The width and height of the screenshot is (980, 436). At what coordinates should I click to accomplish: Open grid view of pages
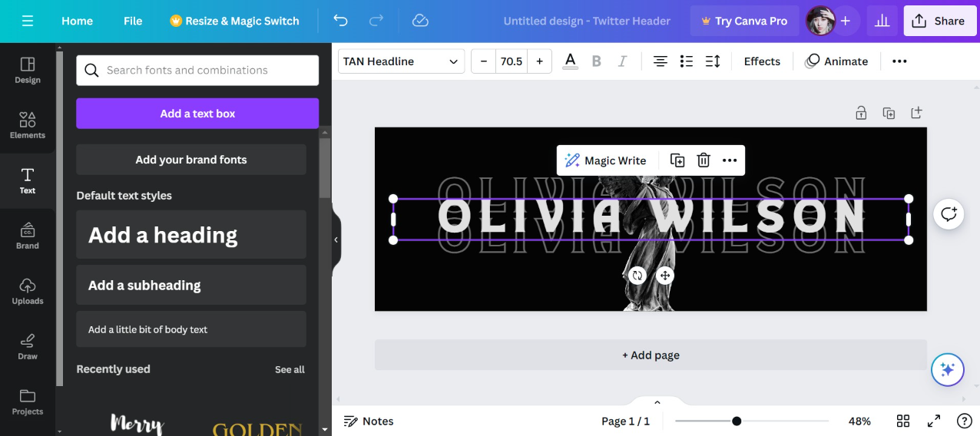tap(903, 421)
